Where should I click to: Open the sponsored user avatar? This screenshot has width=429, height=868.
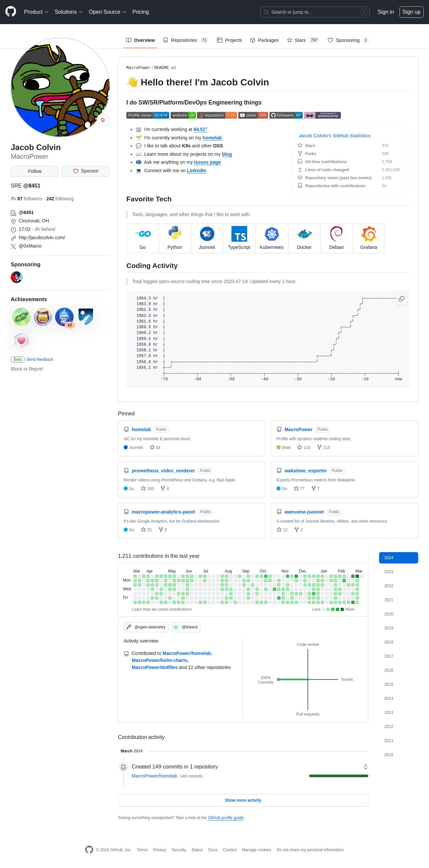tap(16, 277)
